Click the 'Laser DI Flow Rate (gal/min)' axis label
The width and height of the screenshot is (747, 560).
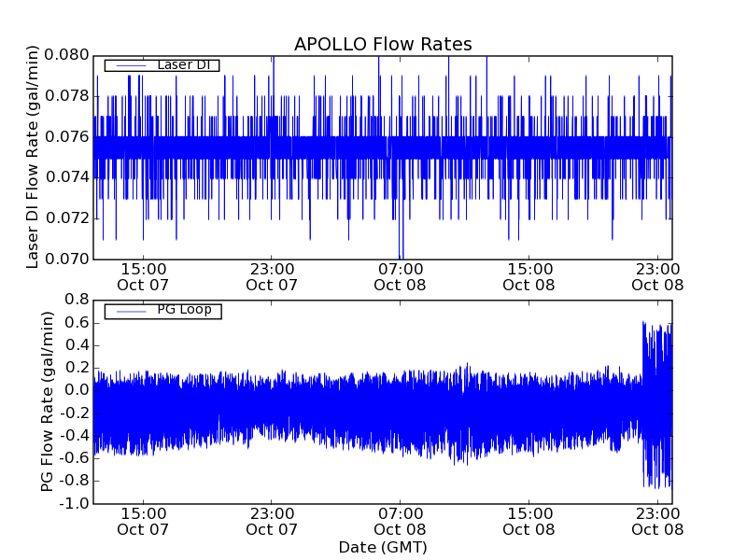pos(32,157)
